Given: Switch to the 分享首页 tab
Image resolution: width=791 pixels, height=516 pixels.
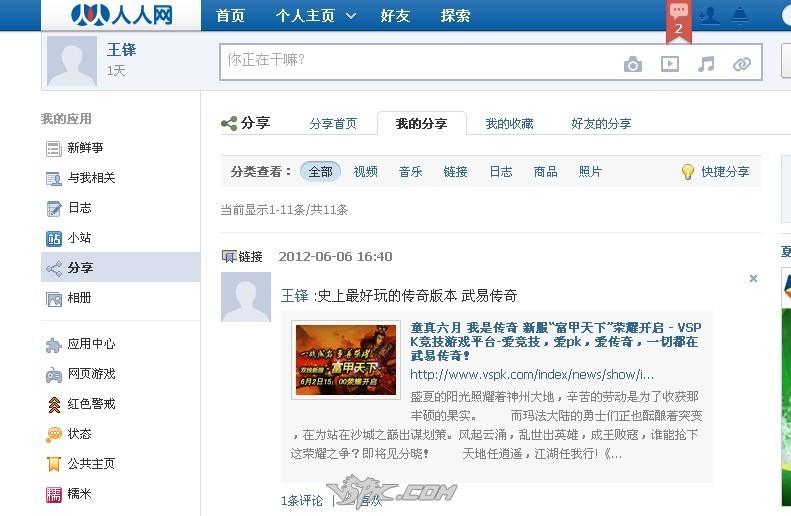Looking at the screenshot, I should tap(333, 124).
